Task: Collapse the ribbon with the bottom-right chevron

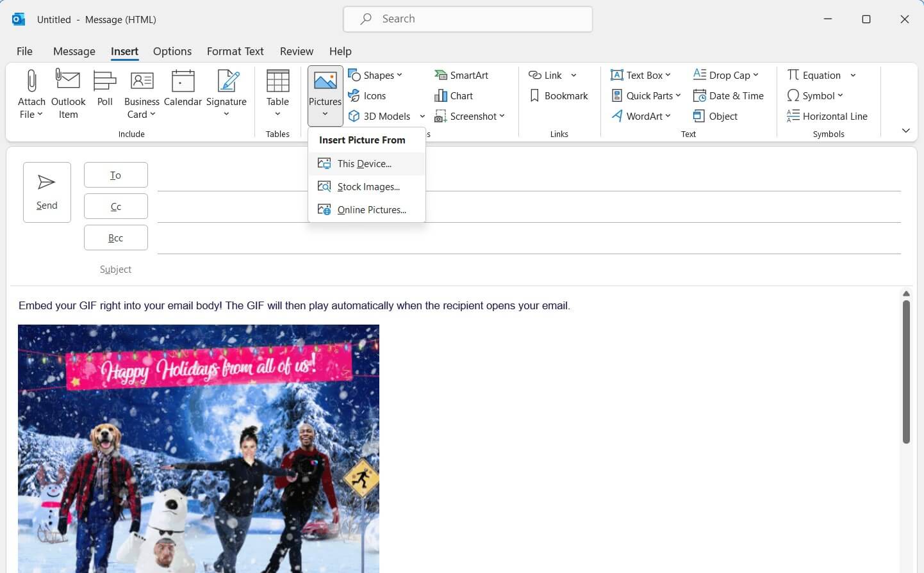Action: tap(905, 131)
